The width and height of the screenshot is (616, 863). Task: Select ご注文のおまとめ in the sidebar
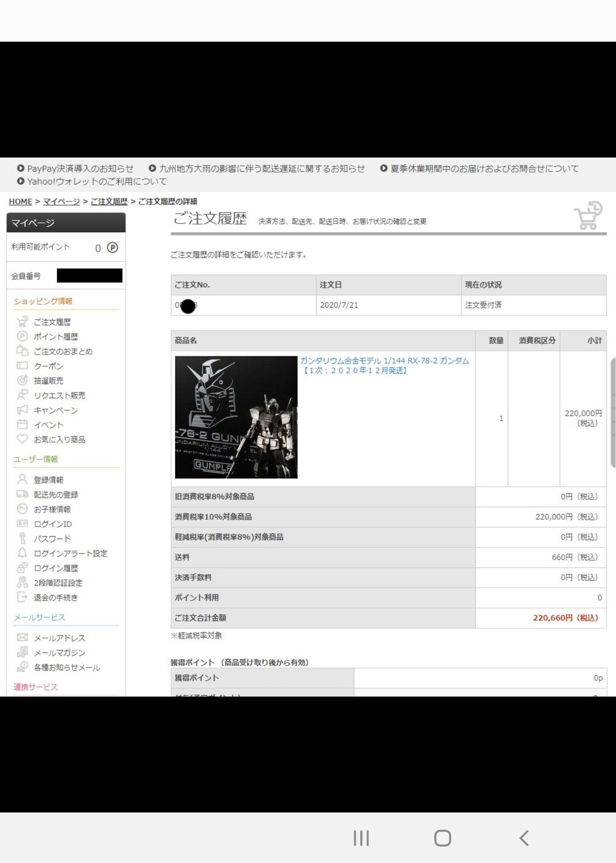(x=63, y=351)
